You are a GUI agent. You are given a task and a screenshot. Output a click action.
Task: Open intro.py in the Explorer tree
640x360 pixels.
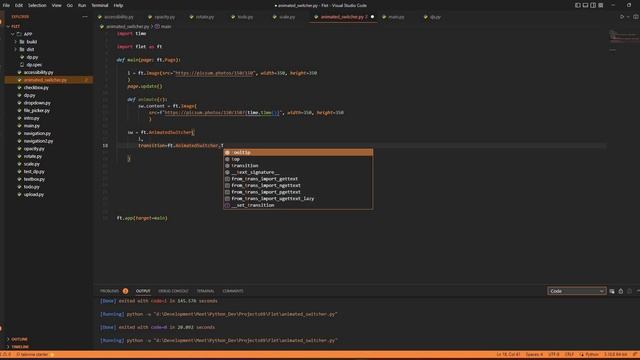point(49,118)
